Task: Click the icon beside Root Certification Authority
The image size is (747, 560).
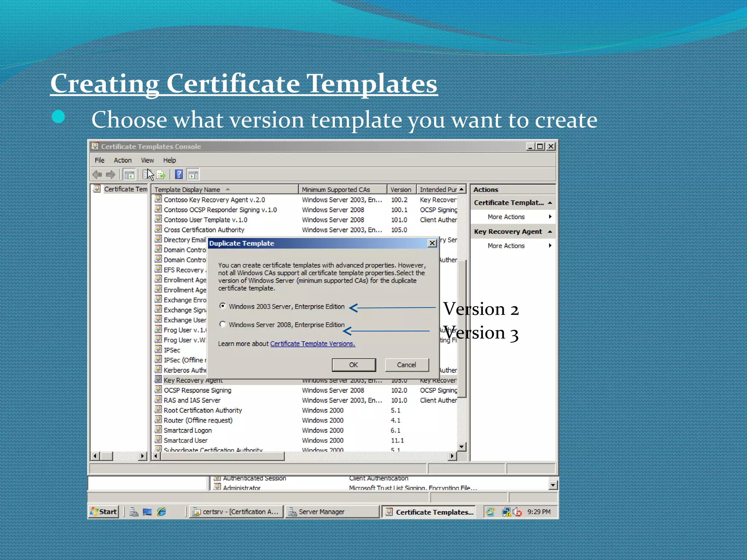Action: (x=158, y=410)
